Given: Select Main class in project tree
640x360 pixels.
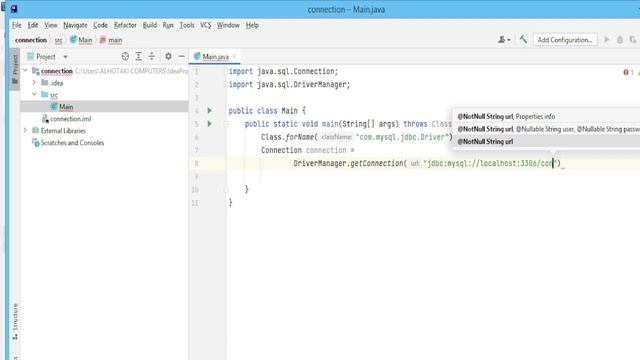Looking at the screenshot, I should coord(104,107).
